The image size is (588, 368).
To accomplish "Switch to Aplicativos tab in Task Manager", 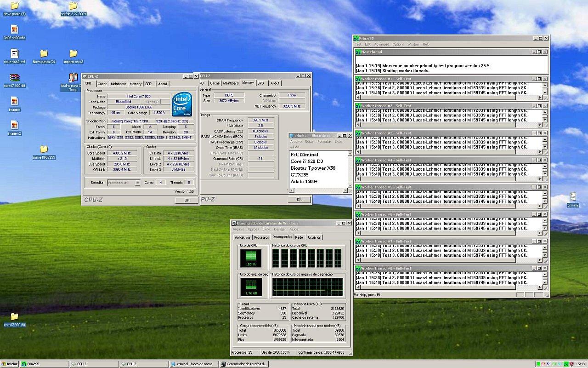I will pos(243,237).
